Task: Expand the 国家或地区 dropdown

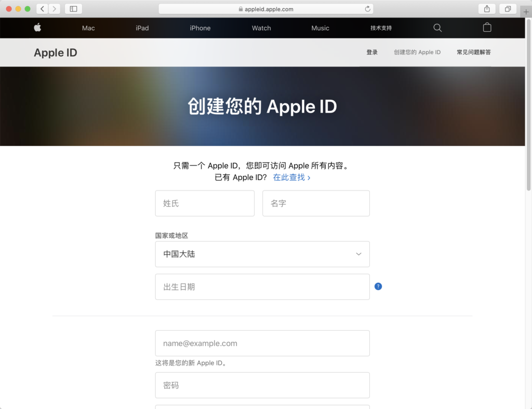Action: click(x=262, y=254)
